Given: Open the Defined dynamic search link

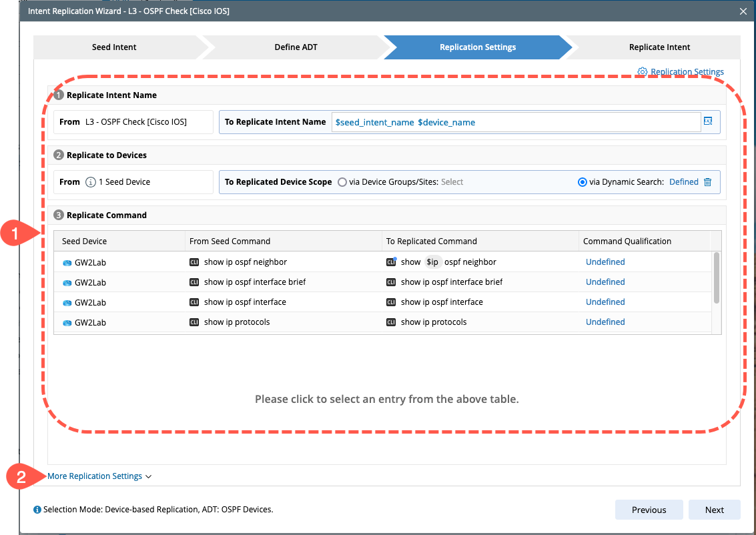Looking at the screenshot, I should point(683,182).
